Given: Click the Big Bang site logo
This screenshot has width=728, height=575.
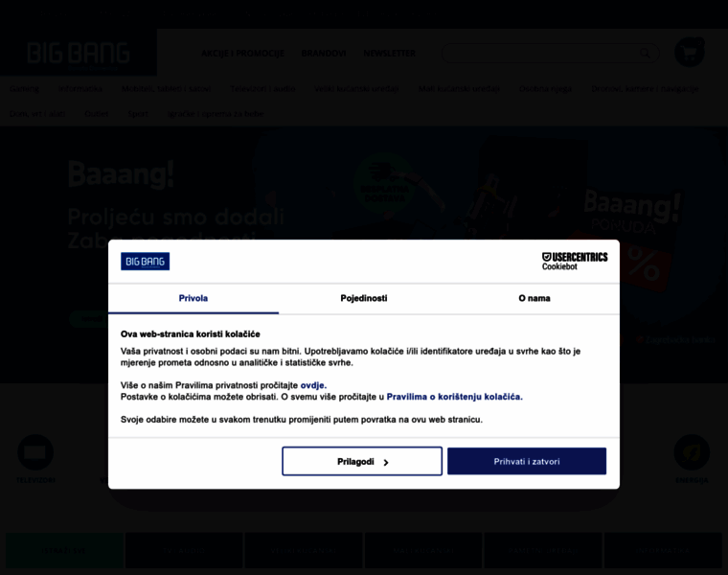Looking at the screenshot, I should [x=78, y=53].
